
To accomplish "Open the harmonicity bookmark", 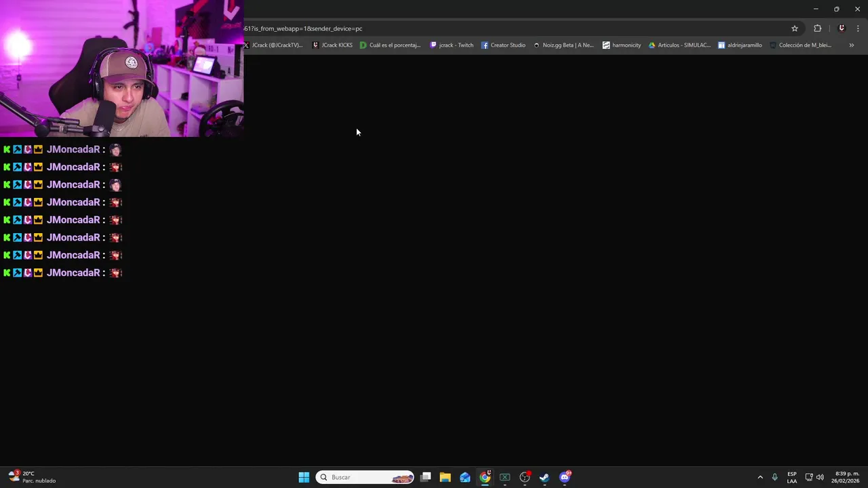I will click(x=622, y=45).
